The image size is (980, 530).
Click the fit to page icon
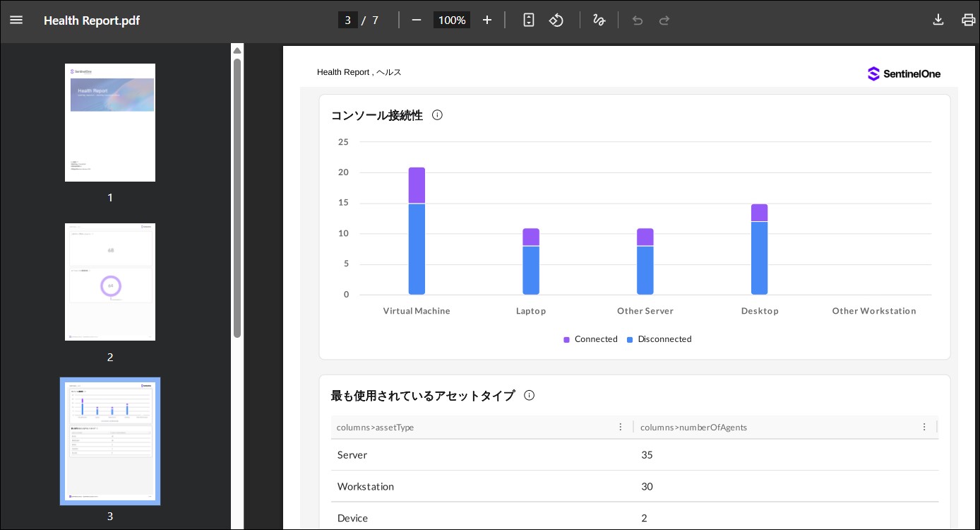[529, 20]
